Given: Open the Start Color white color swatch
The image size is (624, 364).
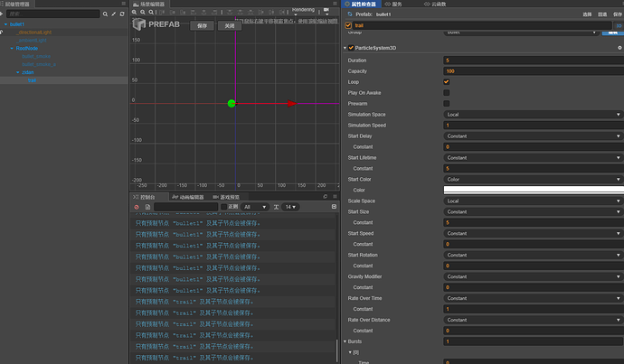Looking at the screenshot, I should (534, 190).
